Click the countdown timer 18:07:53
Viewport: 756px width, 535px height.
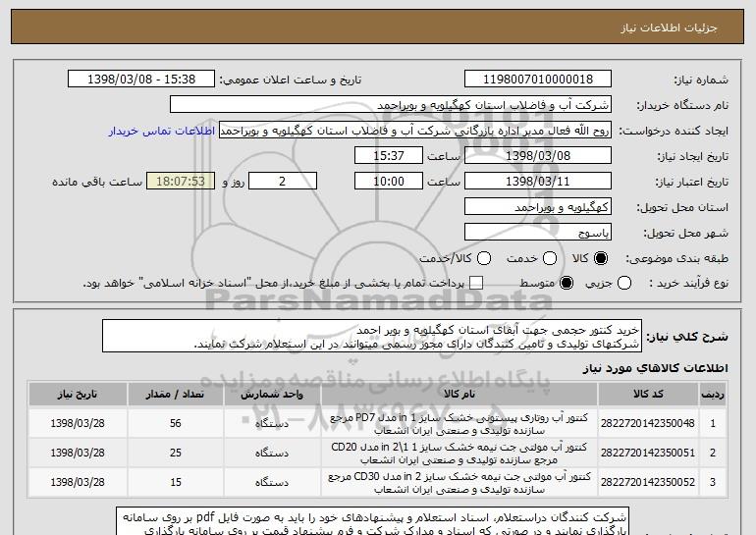coord(181,182)
